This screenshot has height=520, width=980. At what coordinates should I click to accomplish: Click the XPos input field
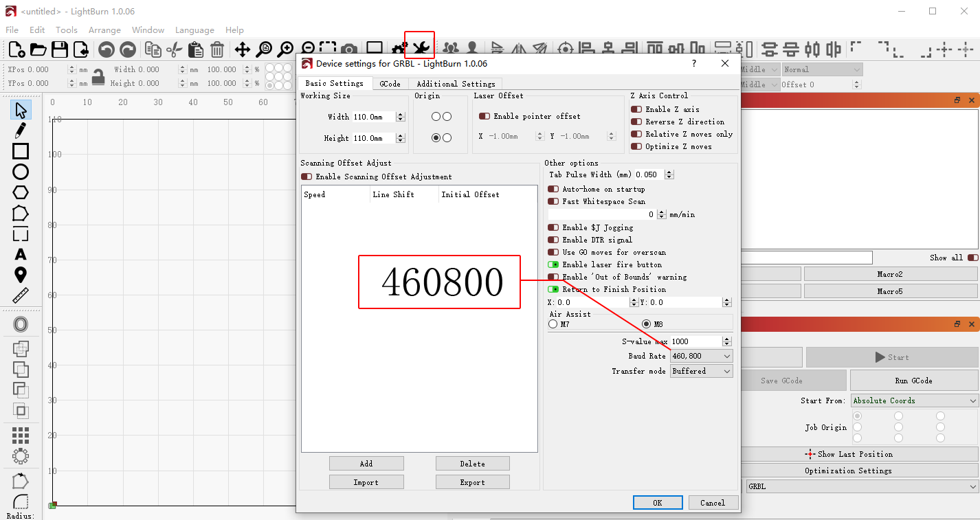point(46,69)
